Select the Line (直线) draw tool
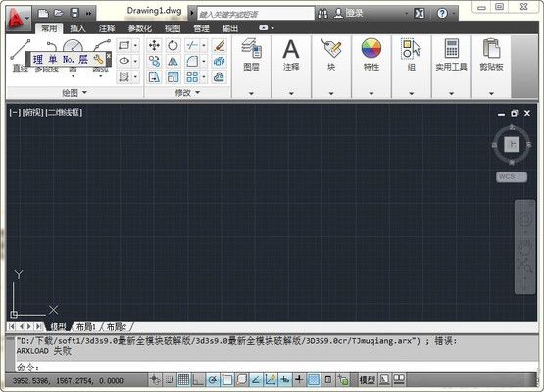This screenshot has width=544, height=392. (x=21, y=55)
